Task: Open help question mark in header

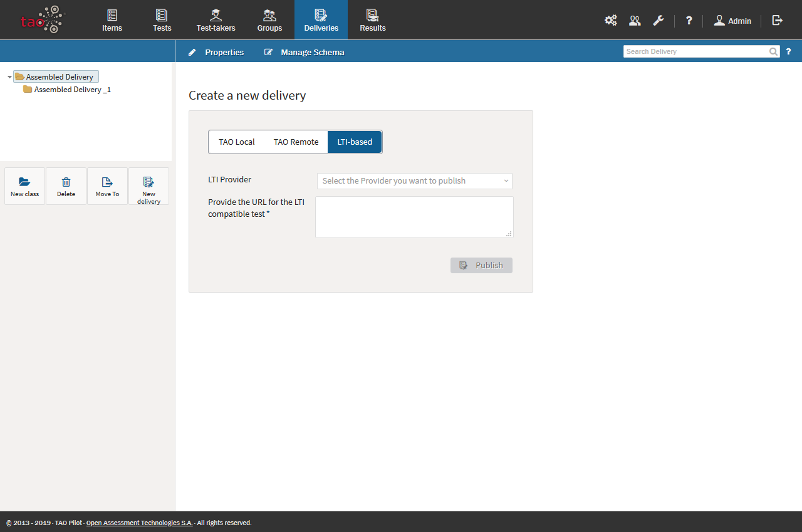Action: (689, 21)
